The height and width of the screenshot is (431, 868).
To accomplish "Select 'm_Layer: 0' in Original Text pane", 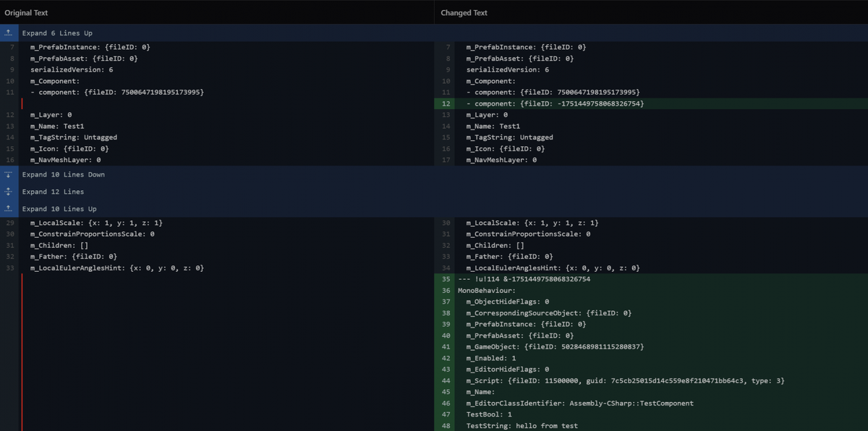I will click(x=51, y=115).
